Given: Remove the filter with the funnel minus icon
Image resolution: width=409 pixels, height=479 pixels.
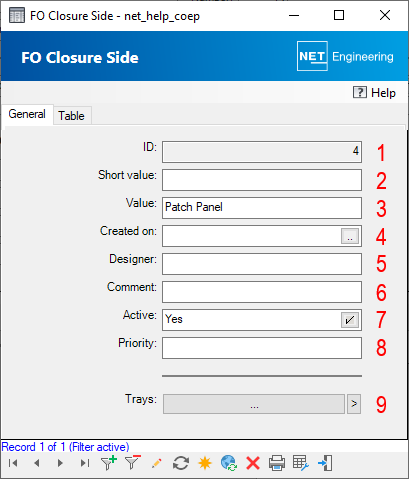Looking at the screenshot, I should pyautogui.click(x=133, y=463).
